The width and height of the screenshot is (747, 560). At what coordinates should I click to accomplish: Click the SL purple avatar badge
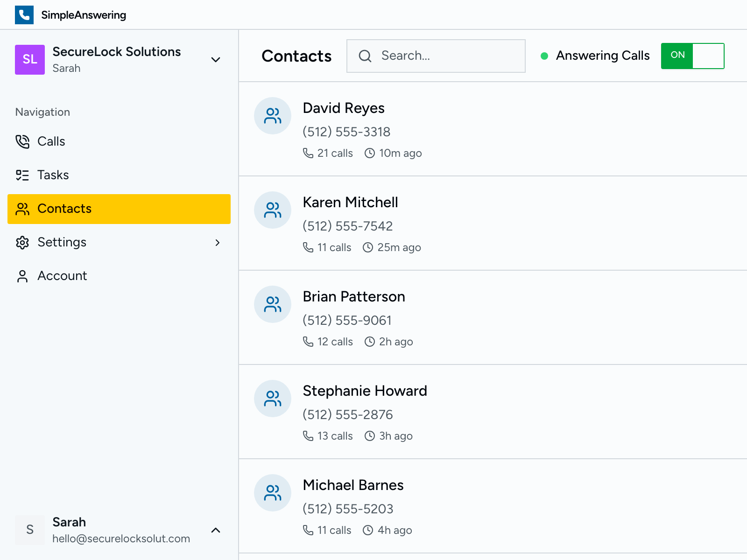[30, 60]
